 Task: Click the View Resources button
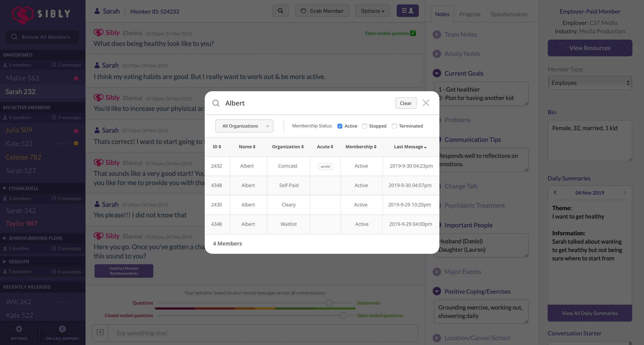(x=590, y=48)
